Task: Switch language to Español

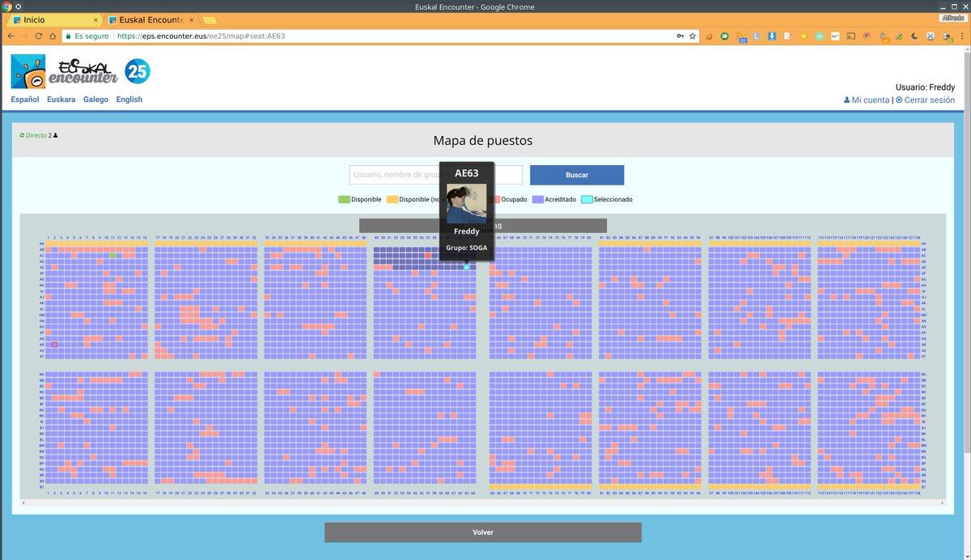Action: (25, 100)
